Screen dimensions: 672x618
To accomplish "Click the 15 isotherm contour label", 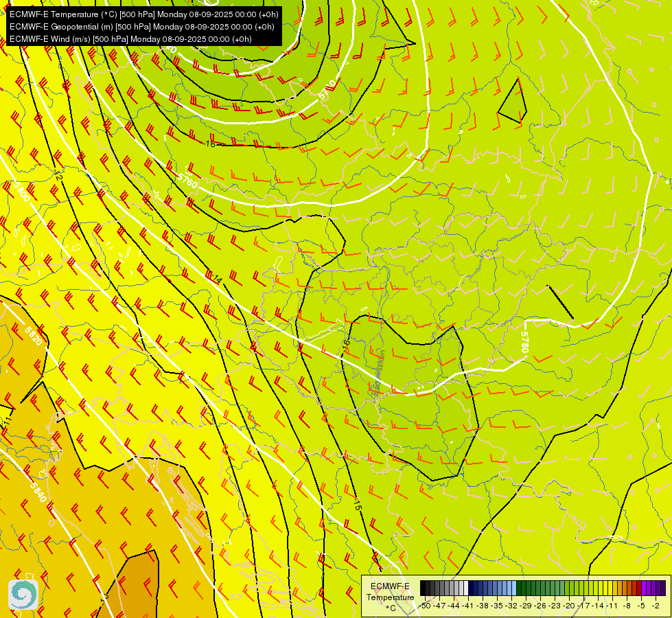I will pyautogui.click(x=358, y=505).
